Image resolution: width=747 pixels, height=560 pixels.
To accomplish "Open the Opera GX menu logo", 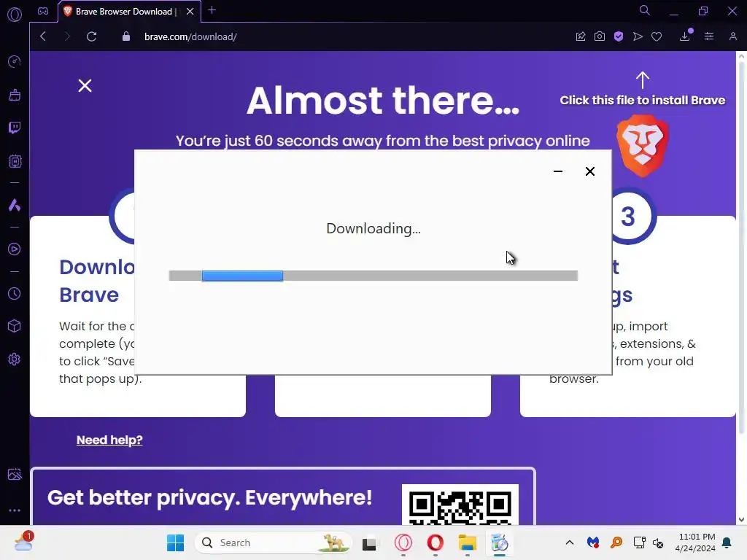I will [x=15, y=15].
